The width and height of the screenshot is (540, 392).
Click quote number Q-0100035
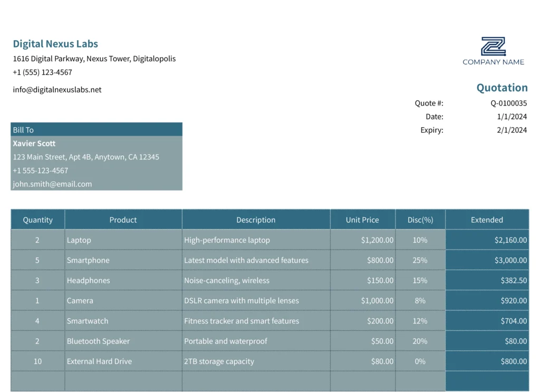(509, 103)
